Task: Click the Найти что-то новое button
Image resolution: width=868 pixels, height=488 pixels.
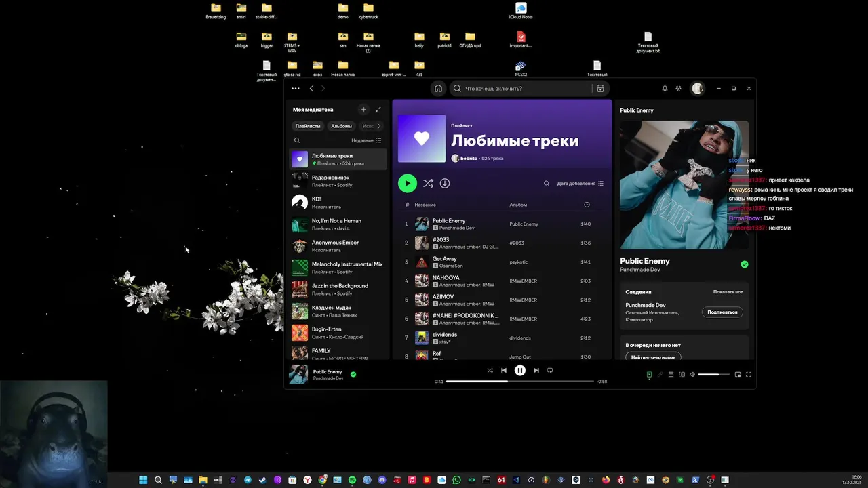Action: (x=653, y=357)
